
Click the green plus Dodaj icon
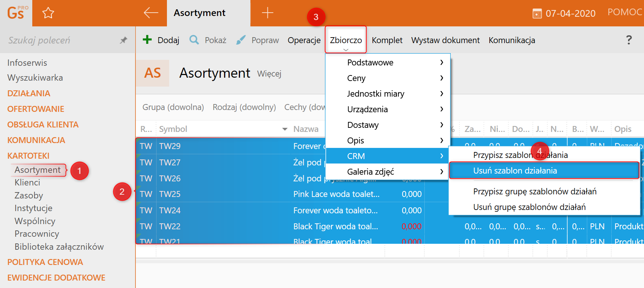[x=147, y=39]
